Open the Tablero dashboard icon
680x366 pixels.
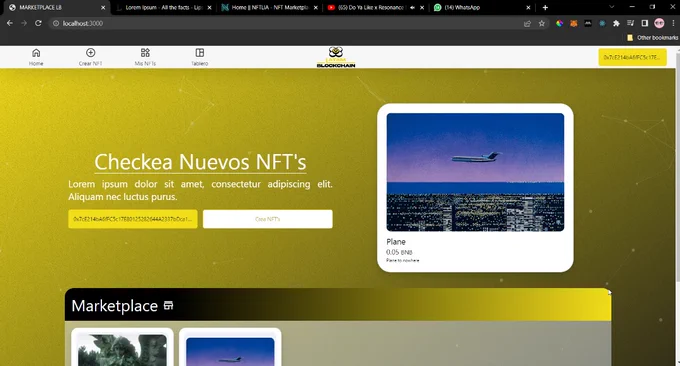tap(199, 53)
